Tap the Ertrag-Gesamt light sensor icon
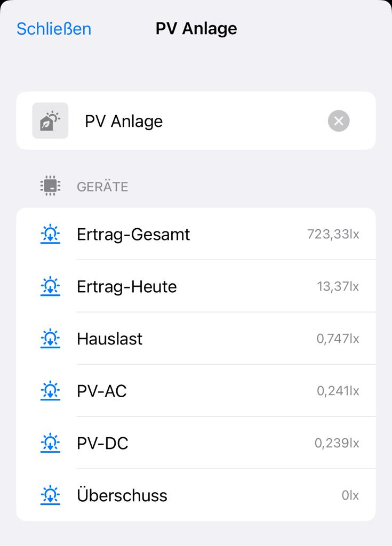This screenshot has width=392, height=546. [x=50, y=234]
